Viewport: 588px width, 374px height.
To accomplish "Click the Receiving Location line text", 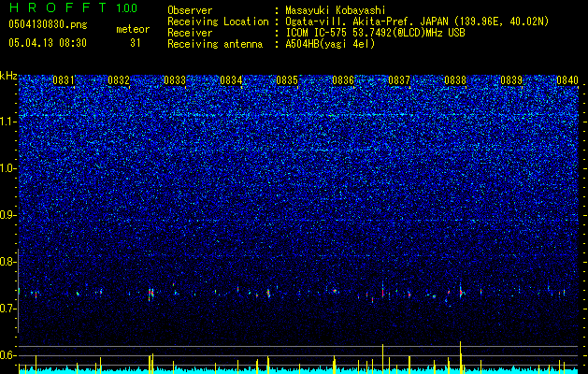I will coord(417,22).
